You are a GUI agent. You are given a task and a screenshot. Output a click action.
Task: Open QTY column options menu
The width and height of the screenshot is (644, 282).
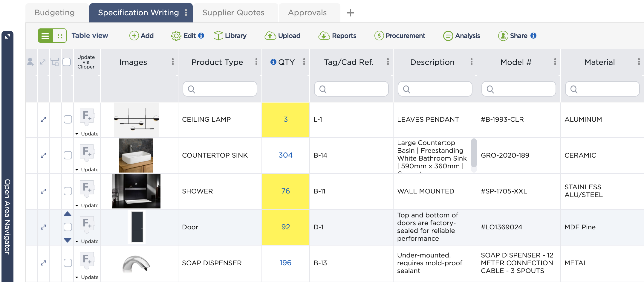coord(304,62)
